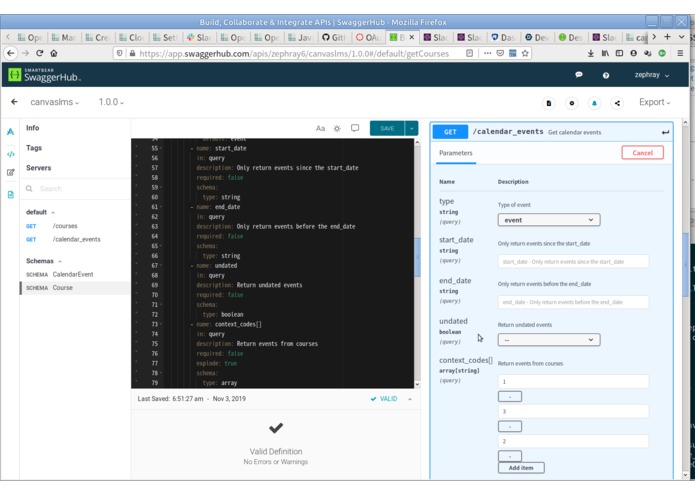Viewport: 695px width, 494px height.
Task: Open the zephray user menu
Action: (652, 75)
